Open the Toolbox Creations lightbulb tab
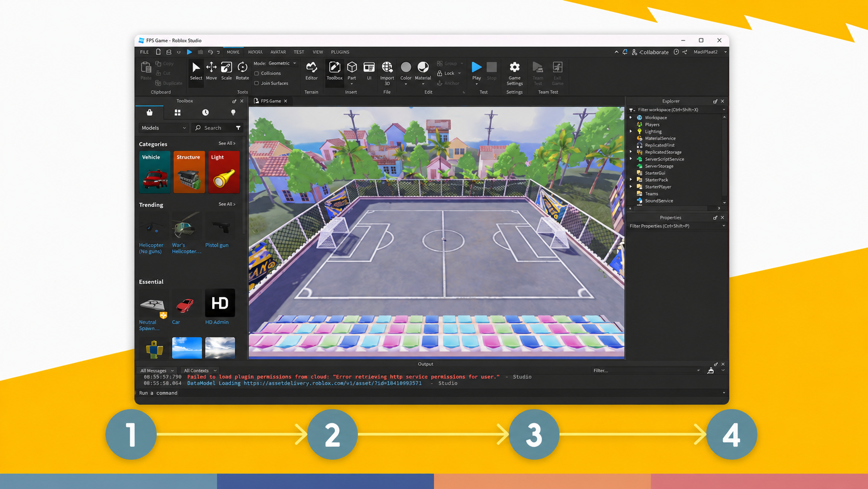 tap(233, 112)
